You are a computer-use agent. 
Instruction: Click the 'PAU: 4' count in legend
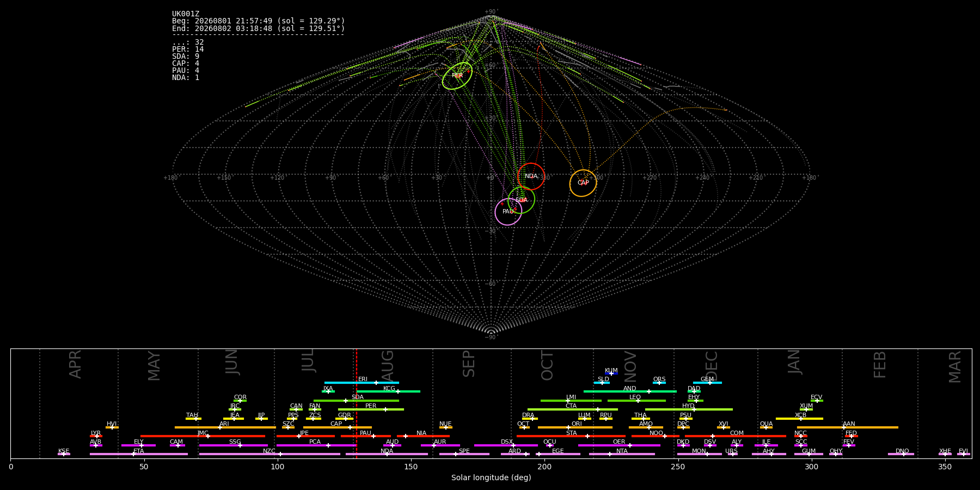click(x=186, y=71)
